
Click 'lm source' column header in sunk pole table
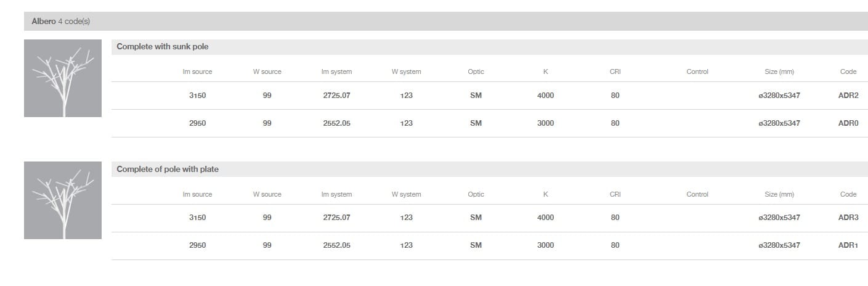click(x=197, y=71)
